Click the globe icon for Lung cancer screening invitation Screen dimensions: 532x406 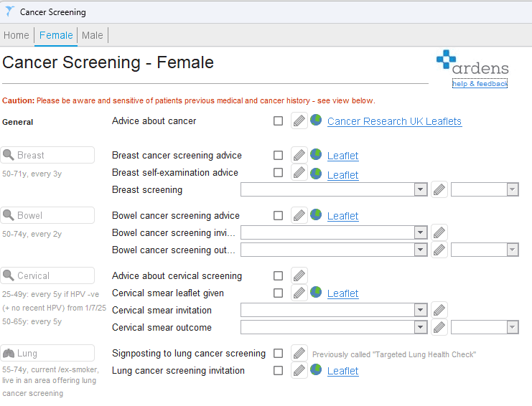pyautogui.click(x=316, y=369)
